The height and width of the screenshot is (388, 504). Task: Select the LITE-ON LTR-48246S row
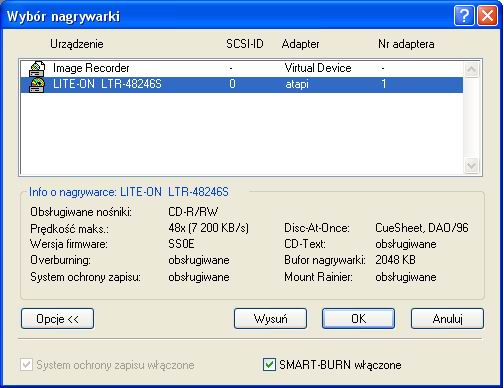pyautogui.click(x=242, y=85)
